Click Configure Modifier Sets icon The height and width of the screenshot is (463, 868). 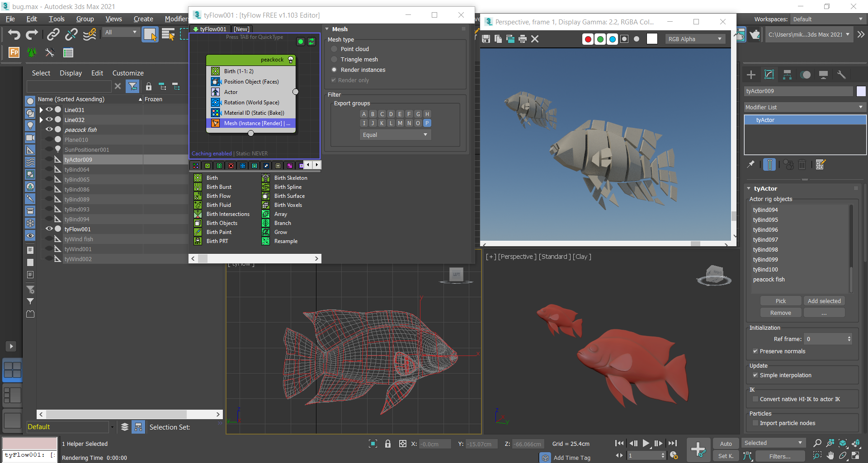pos(821,164)
